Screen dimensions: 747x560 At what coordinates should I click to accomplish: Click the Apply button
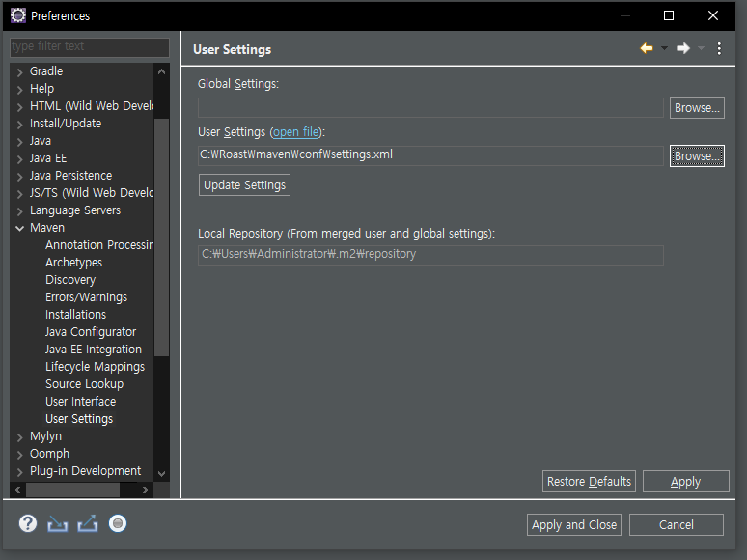(x=685, y=482)
